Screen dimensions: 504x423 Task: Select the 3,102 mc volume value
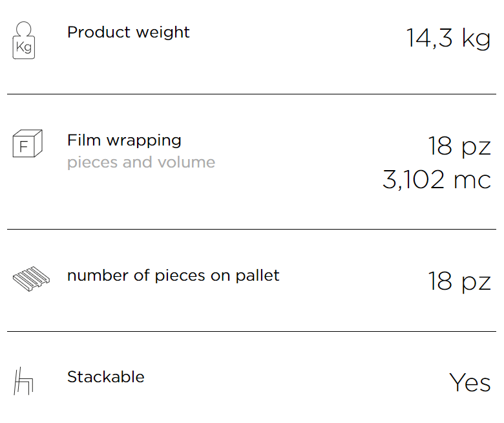pos(437,180)
